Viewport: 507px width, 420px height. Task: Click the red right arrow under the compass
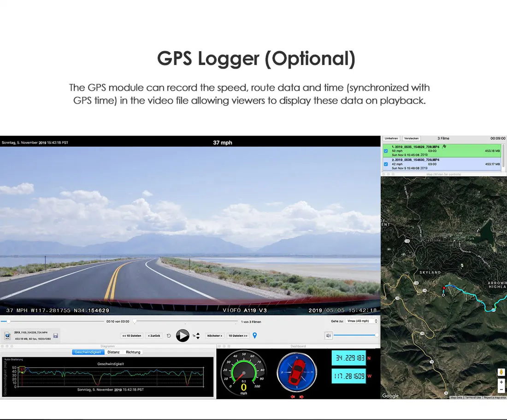301,396
